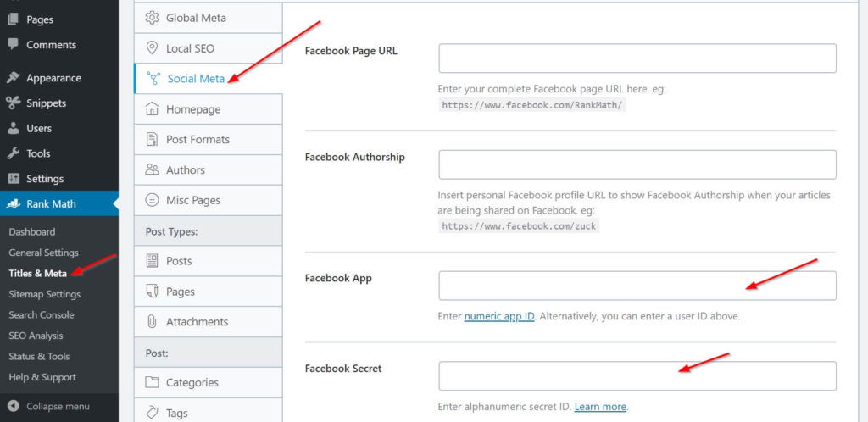Image resolution: width=868 pixels, height=422 pixels.
Task: Go to Sitemap Settings in Rank Math
Action: click(x=44, y=294)
